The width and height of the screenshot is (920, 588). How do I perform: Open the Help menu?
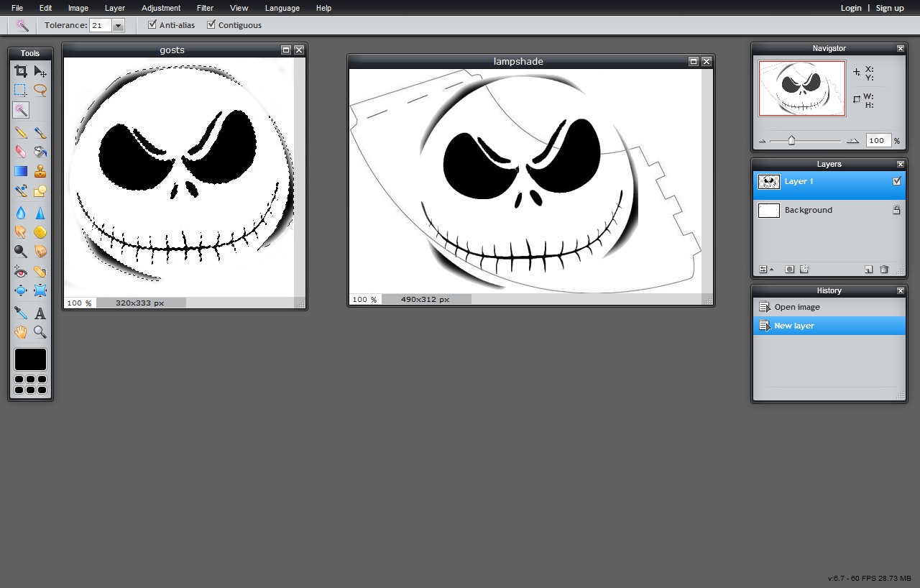click(323, 8)
